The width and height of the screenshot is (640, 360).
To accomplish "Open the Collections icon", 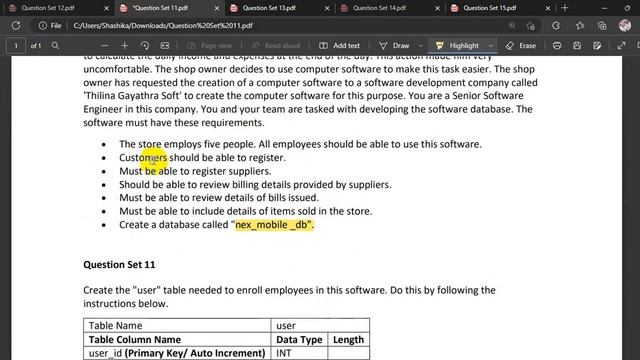I will point(602,26).
